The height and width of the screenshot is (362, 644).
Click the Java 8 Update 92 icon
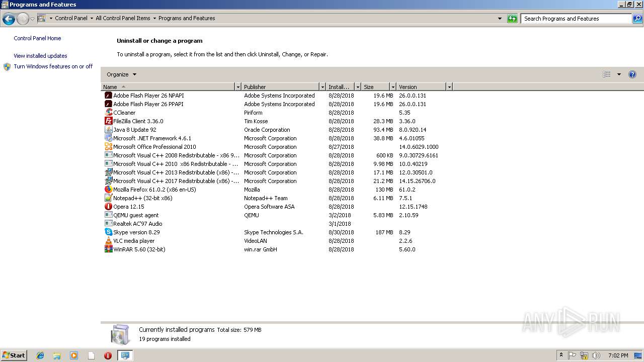click(x=108, y=130)
